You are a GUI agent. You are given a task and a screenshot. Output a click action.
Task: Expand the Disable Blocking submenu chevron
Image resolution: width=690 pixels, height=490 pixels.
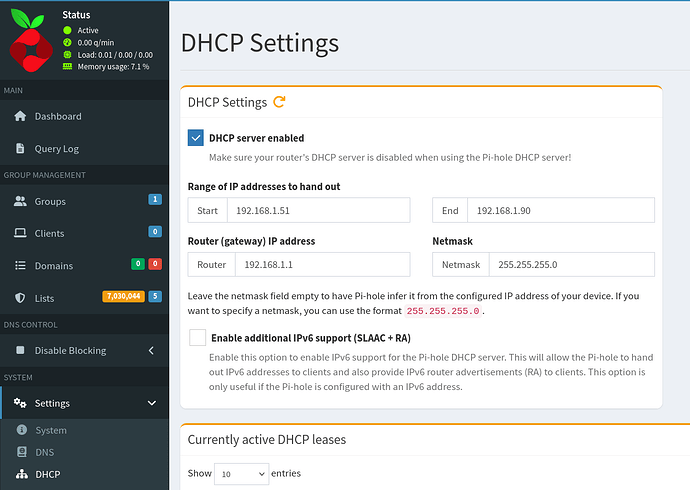coord(151,350)
